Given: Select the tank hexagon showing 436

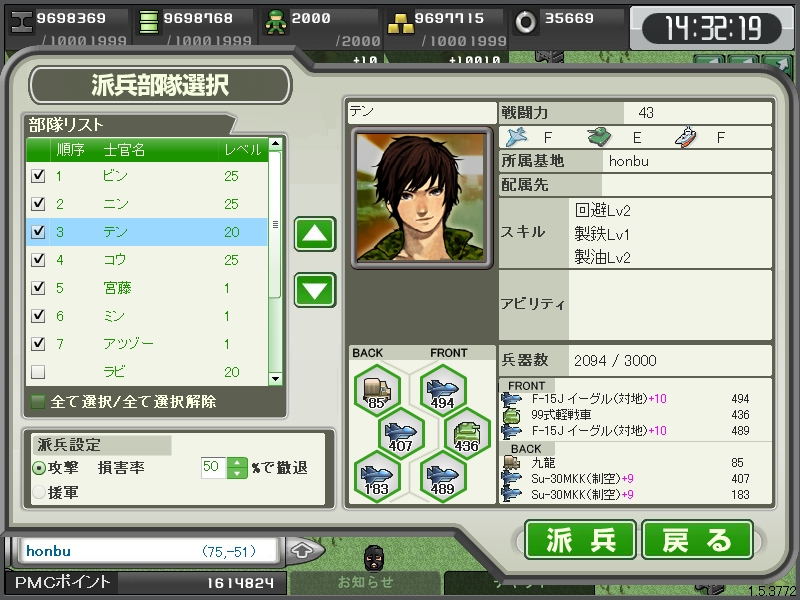Looking at the screenshot, I should (x=466, y=434).
